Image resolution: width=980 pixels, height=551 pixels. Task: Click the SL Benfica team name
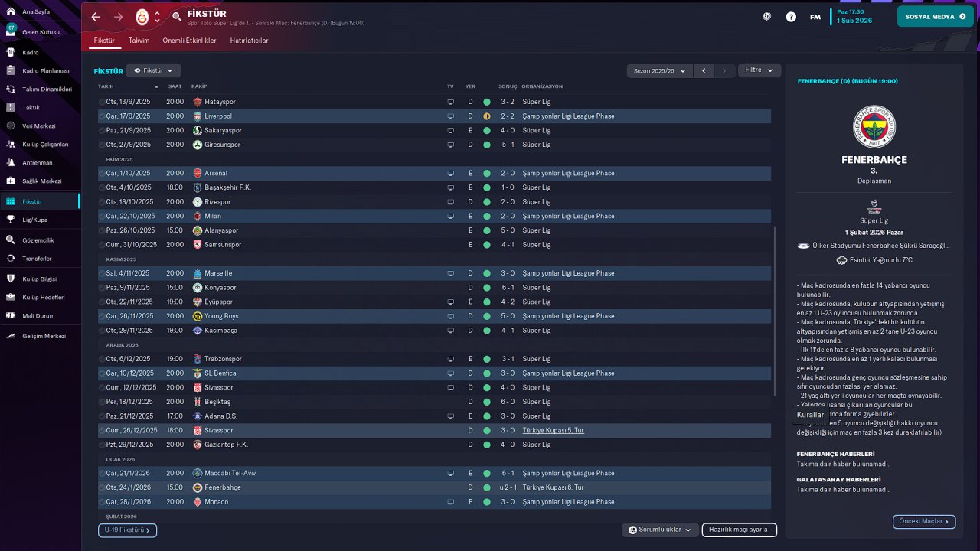[x=220, y=373]
